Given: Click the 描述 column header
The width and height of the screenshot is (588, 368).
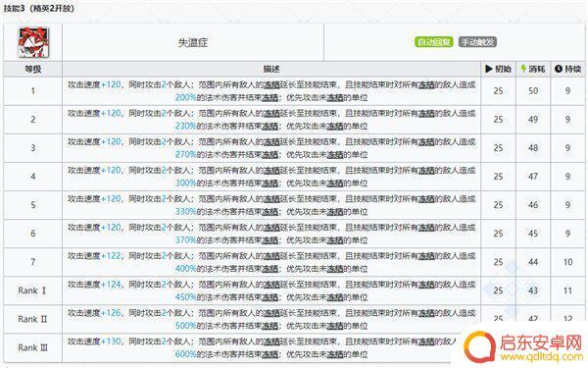Looking at the screenshot, I should pyautogui.click(x=271, y=69).
